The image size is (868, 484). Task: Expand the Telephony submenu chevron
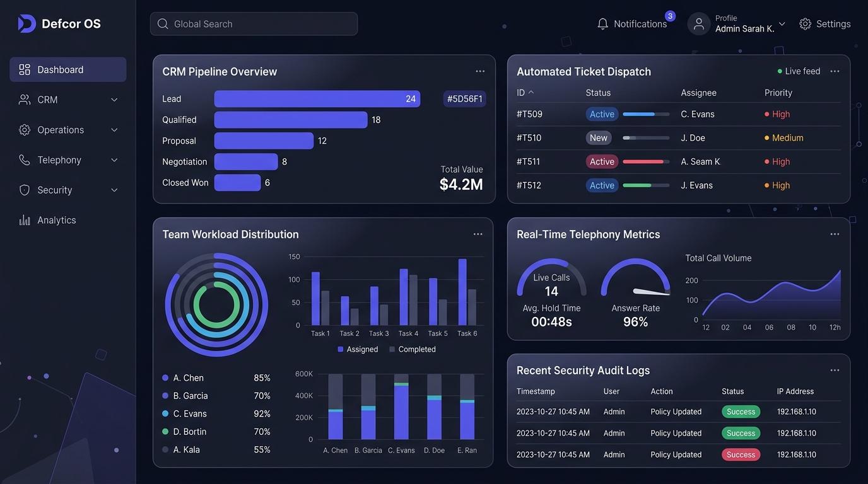pyautogui.click(x=114, y=160)
